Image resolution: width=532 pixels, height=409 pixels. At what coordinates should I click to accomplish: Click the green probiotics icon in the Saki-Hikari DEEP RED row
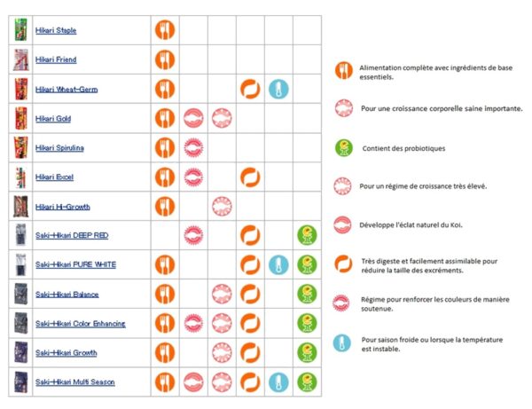pyautogui.click(x=307, y=235)
